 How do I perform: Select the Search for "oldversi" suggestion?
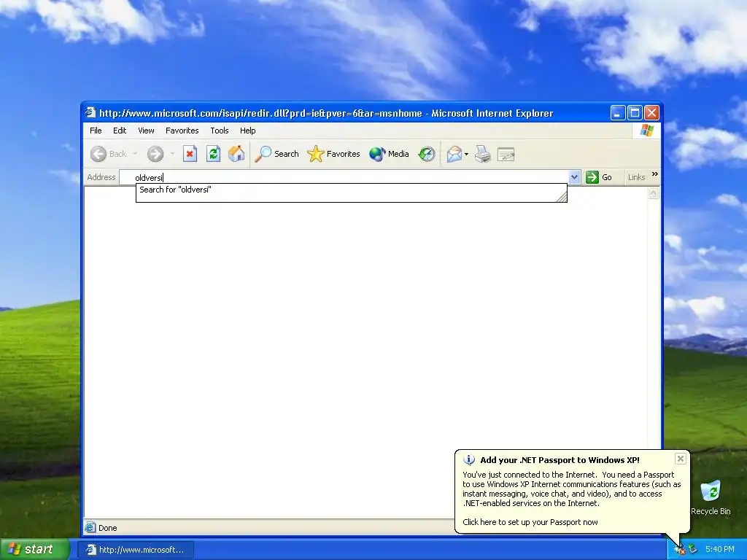[351, 190]
